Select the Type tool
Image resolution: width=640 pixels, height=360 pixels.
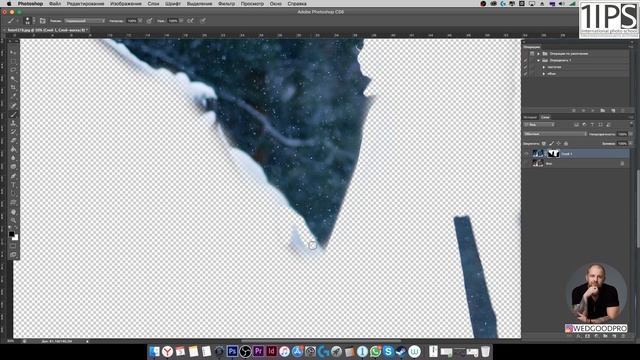click(13, 184)
